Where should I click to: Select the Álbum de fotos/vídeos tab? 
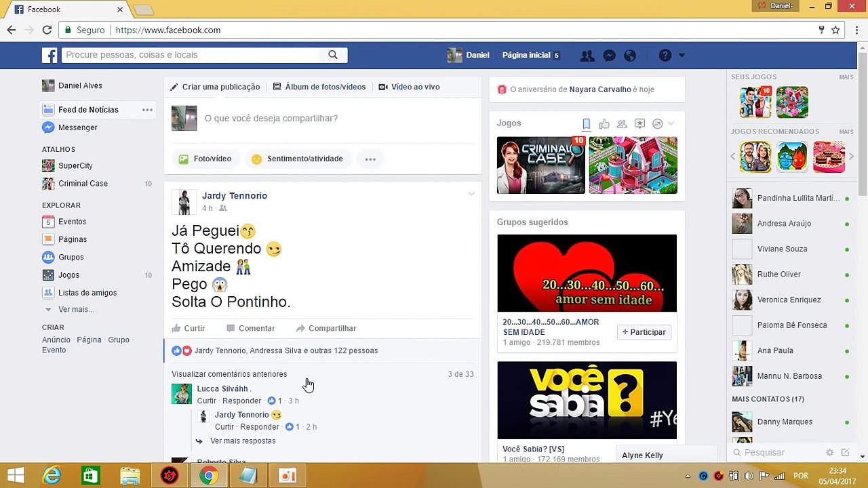pos(319,87)
